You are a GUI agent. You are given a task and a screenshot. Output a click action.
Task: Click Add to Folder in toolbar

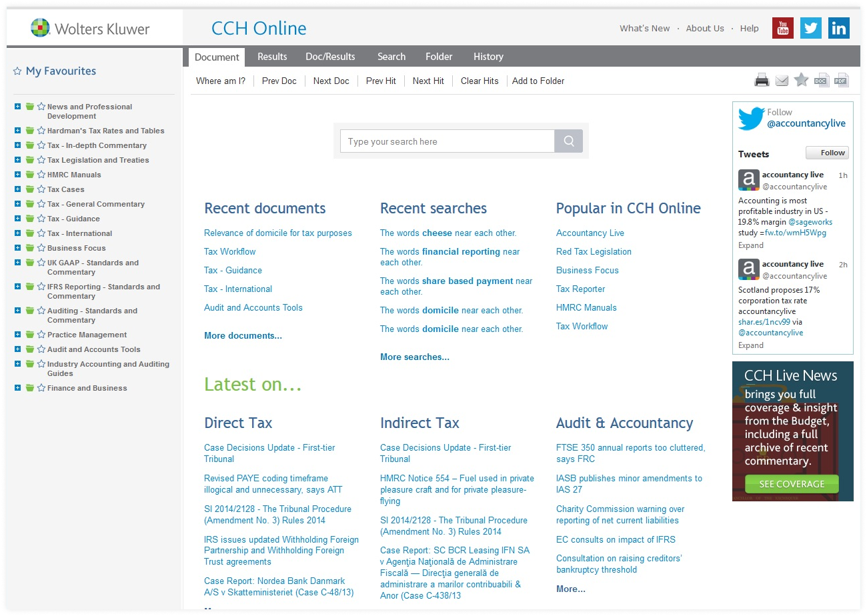pos(538,81)
